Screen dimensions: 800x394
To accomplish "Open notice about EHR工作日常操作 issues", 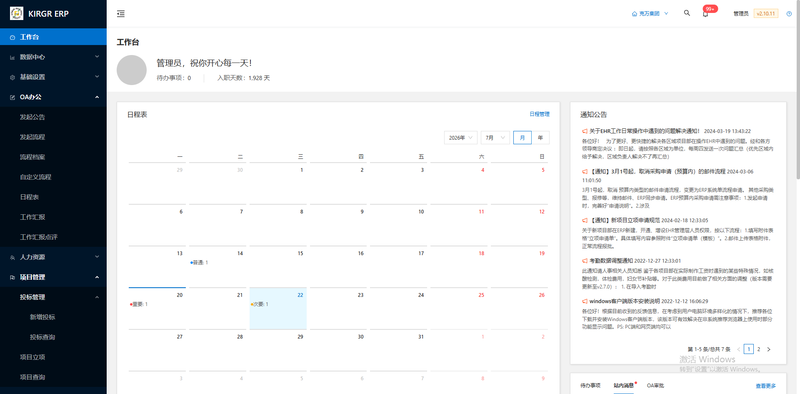I will pos(645,131).
